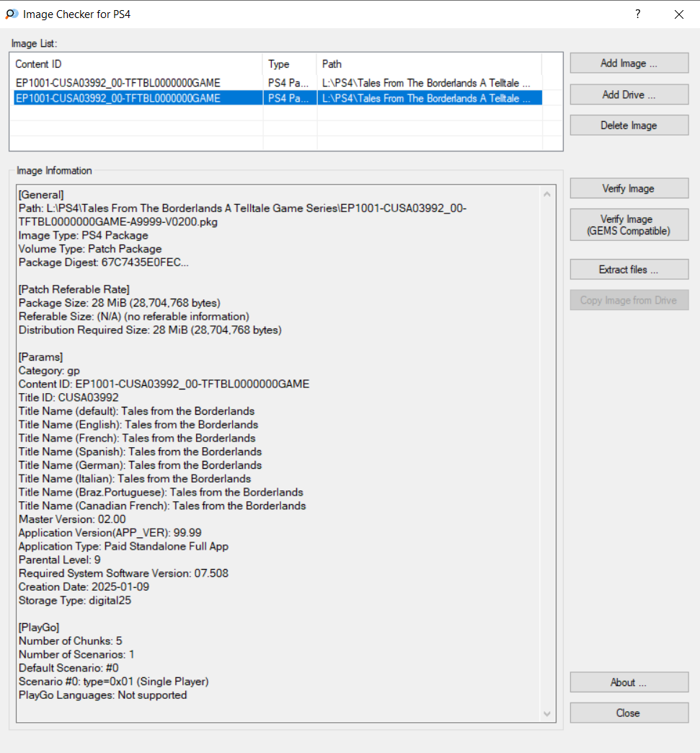Click the Close button at bottom

629,713
